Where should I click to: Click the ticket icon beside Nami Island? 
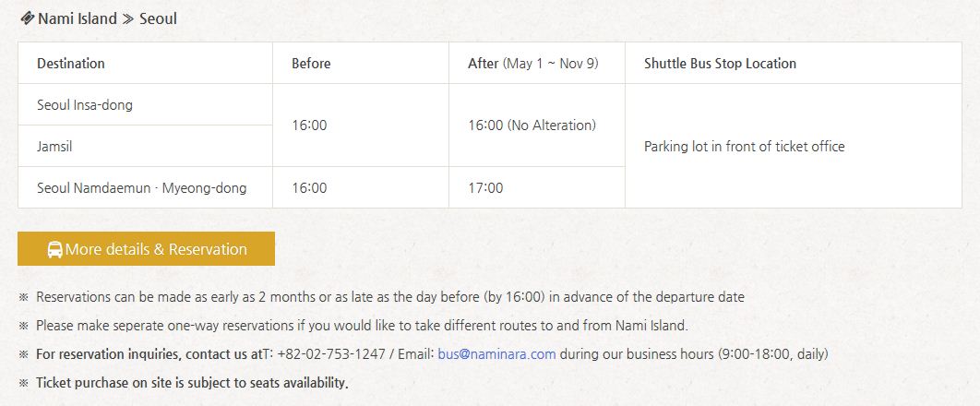27,18
